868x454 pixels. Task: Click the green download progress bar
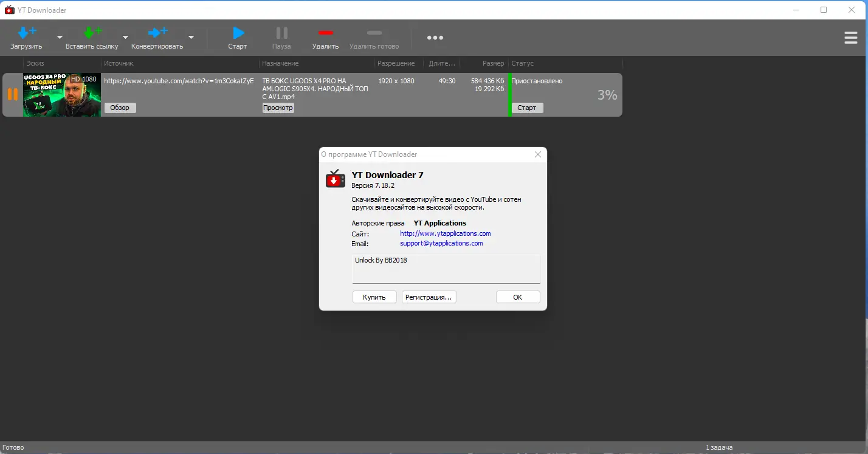[x=510, y=95]
